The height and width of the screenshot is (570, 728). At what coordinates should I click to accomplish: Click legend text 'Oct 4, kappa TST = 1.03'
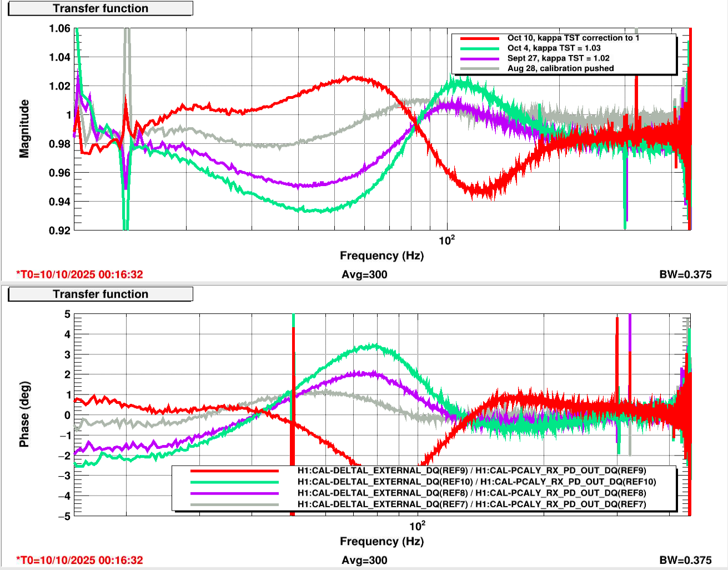point(554,48)
